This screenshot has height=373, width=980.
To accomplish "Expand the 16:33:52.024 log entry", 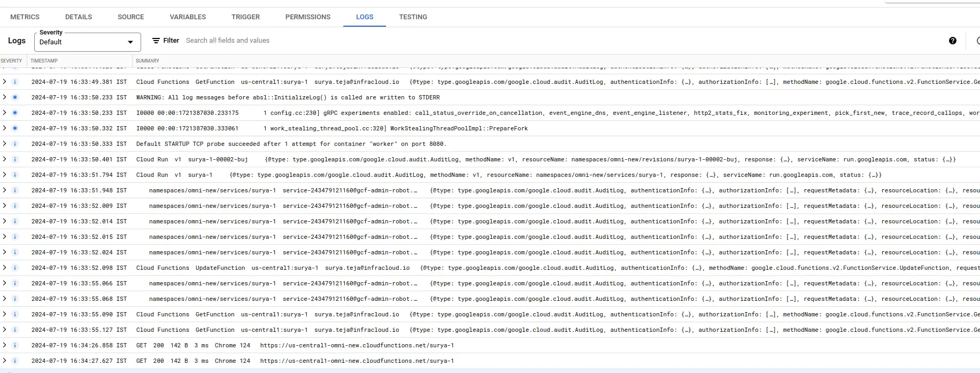I will 4,252.
